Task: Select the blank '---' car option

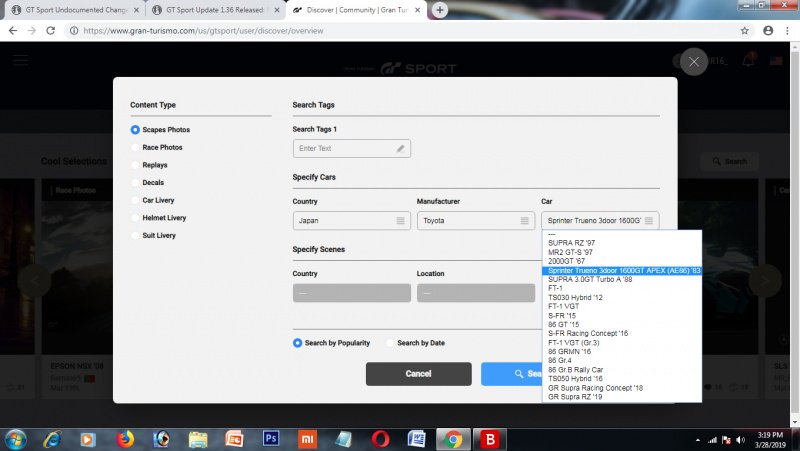Action: pyautogui.click(x=622, y=234)
